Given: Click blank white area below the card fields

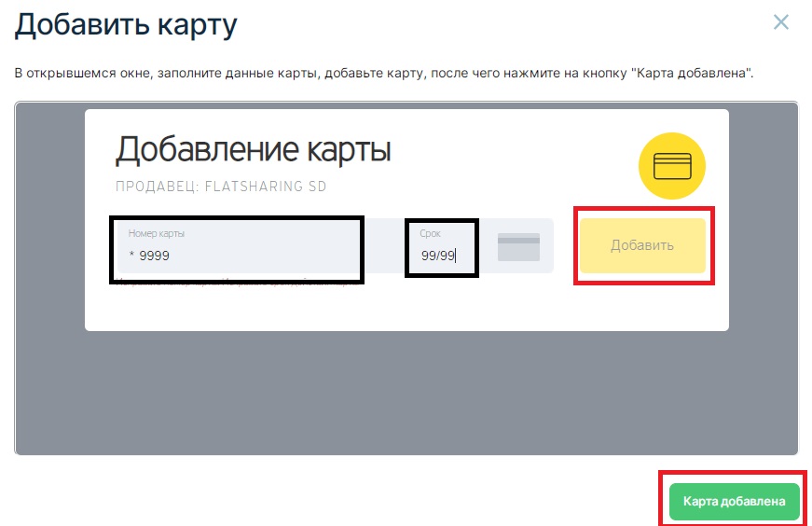Looking at the screenshot, I should (x=406, y=306).
